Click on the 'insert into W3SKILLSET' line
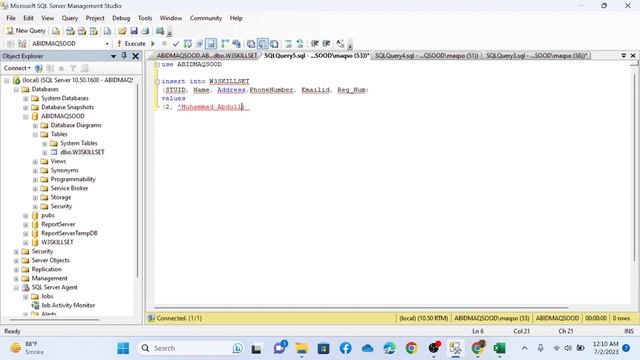The width and height of the screenshot is (640, 360). (205, 81)
